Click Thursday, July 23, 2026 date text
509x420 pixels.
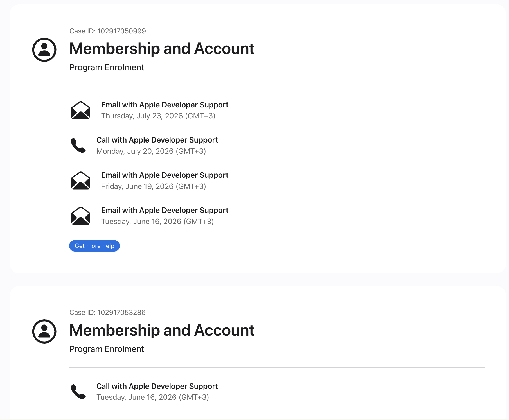(158, 116)
